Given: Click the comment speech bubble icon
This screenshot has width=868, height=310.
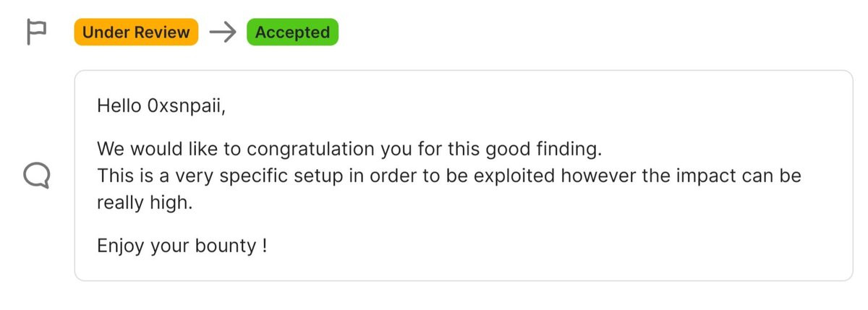Looking at the screenshot, I should tap(37, 175).
